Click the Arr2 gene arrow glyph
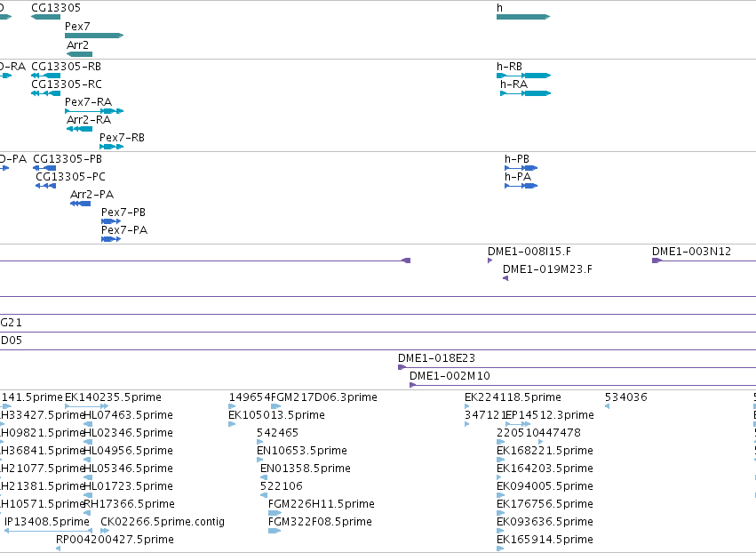The width and height of the screenshot is (756, 553). 80,54
